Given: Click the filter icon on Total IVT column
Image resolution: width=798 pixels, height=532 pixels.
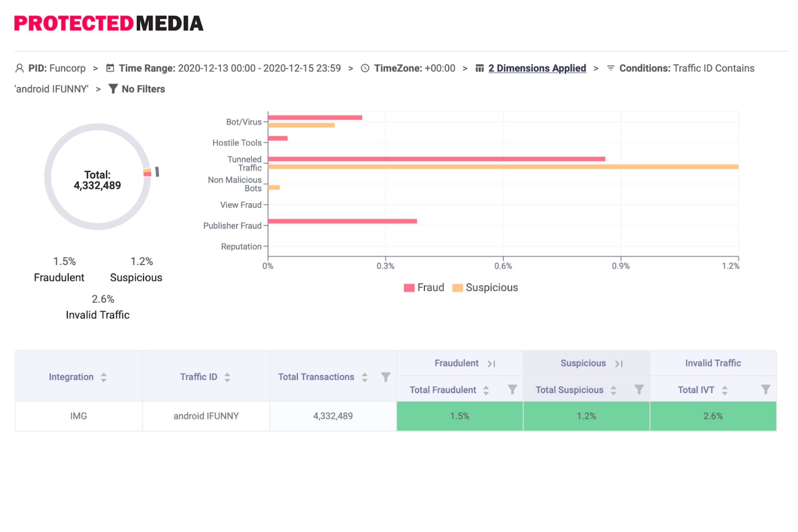Looking at the screenshot, I should (x=765, y=390).
